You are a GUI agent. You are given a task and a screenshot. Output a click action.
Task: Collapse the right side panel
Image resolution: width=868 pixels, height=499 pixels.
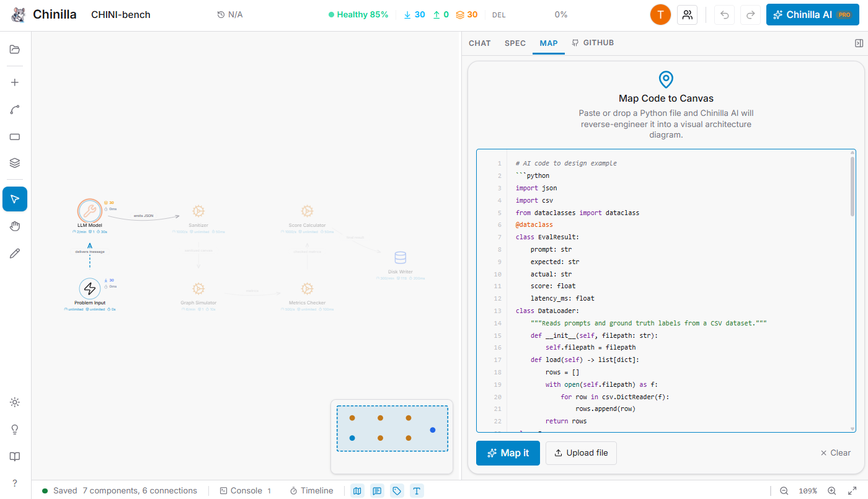(x=859, y=43)
